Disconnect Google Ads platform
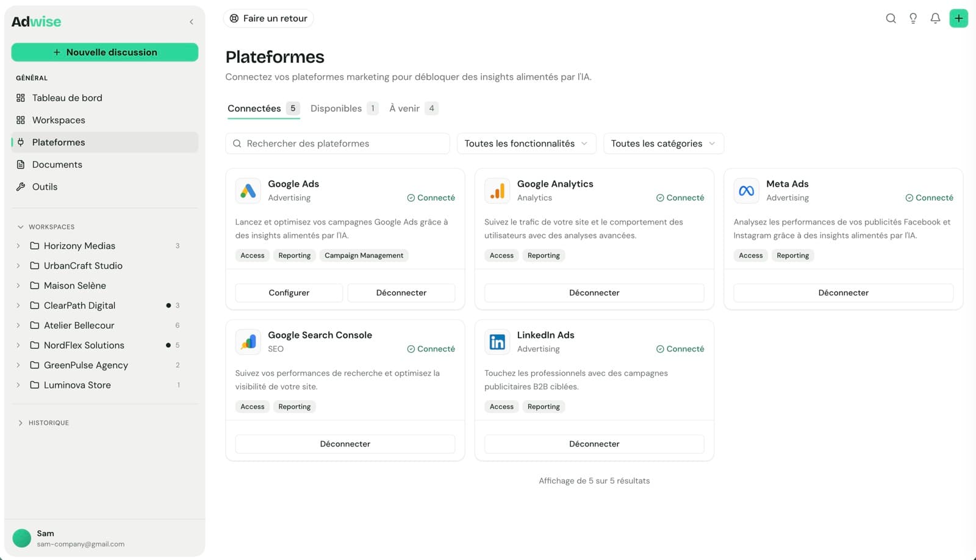The width and height of the screenshot is (976, 560). point(401,293)
